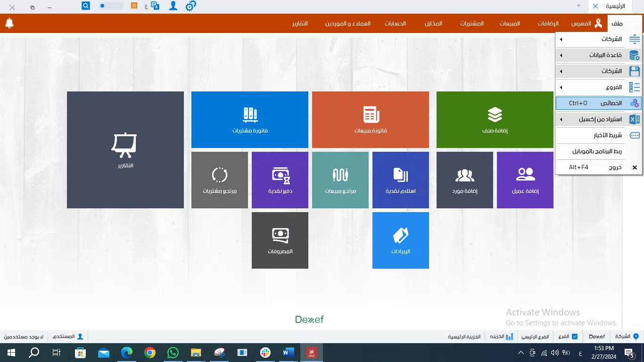Image resolution: width=644 pixels, height=362 pixels.
Task: Click the orange notes list icon
Action: pyautogui.click(x=134, y=6)
